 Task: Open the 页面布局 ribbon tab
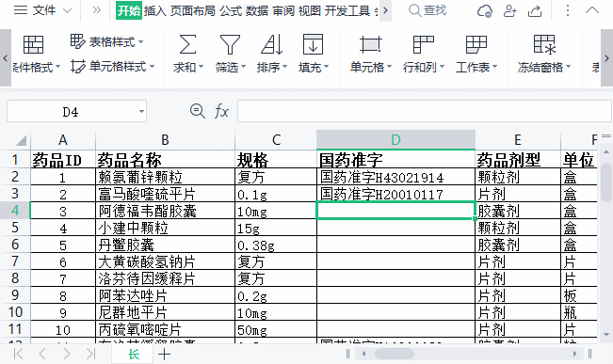(193, 10)
